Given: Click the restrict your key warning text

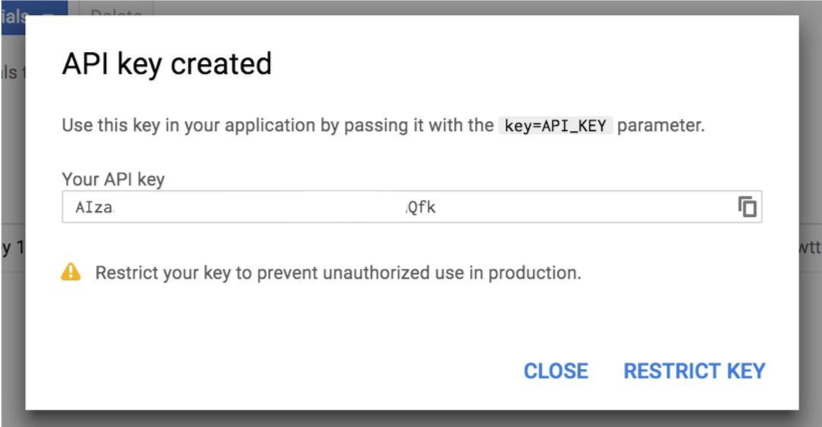Looking at the screenshot, I should click(338, 273).
